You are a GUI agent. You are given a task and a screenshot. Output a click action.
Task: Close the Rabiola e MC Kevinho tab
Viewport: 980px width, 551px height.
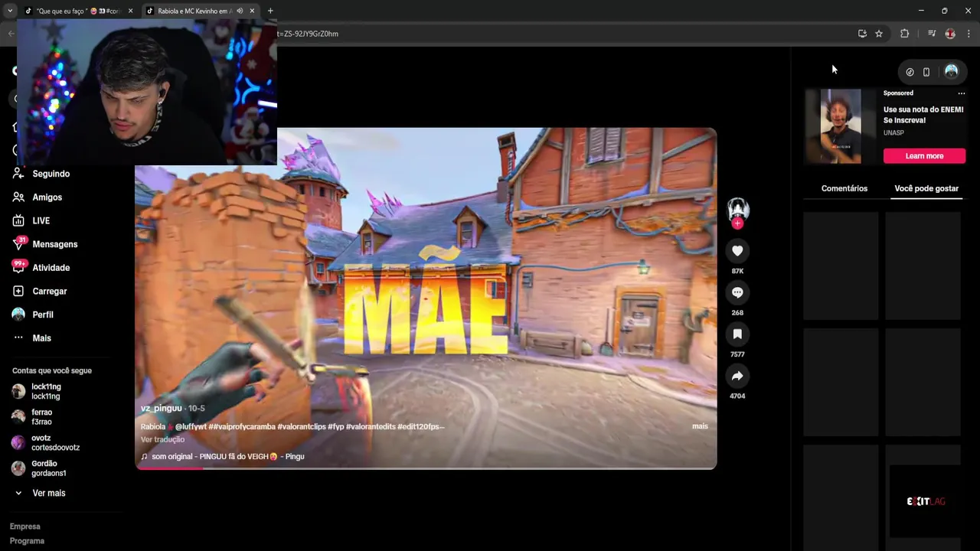252,11
